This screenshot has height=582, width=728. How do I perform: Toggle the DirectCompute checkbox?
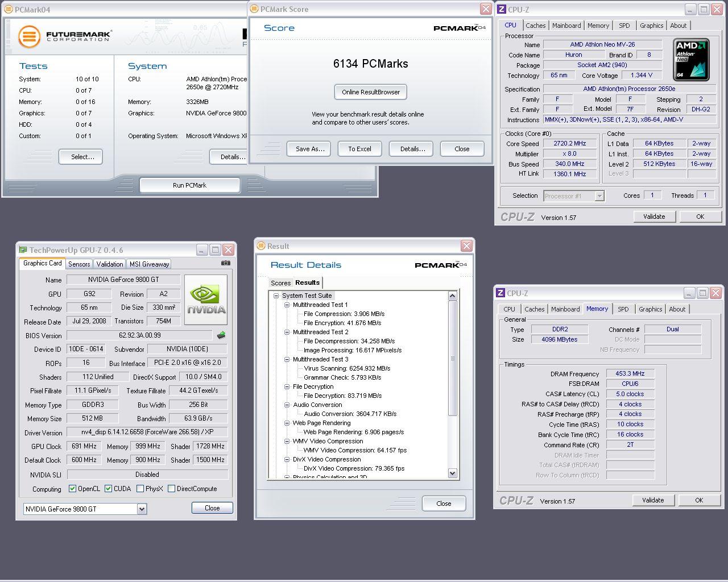171,488
